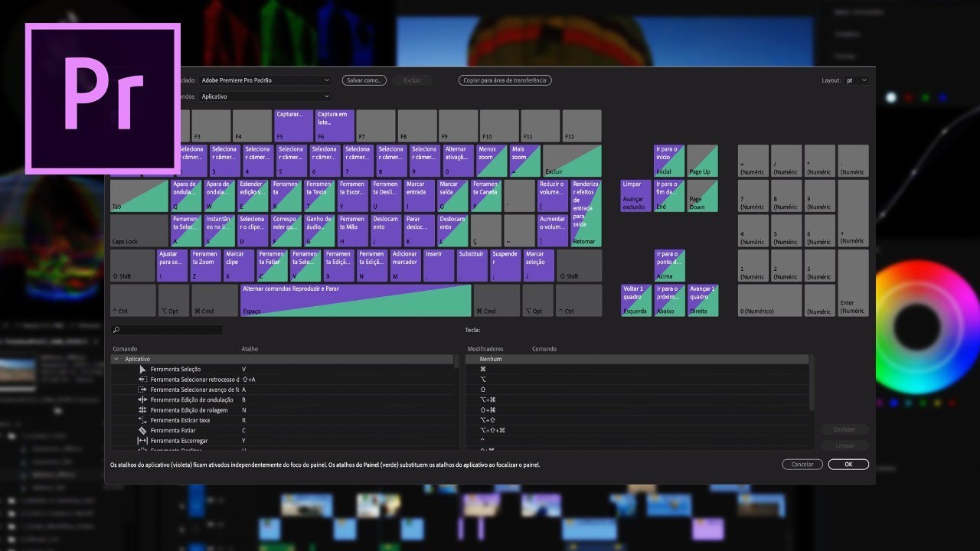Click the Ferramenta Seleção arrow icon

click(x=142, y=369)
